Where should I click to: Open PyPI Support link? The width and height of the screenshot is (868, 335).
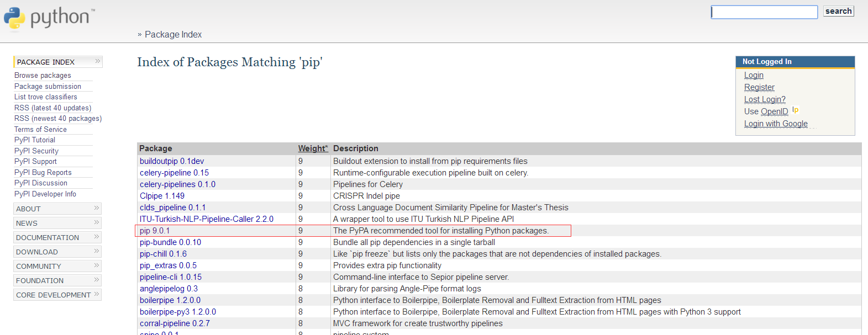pos(35,161)
